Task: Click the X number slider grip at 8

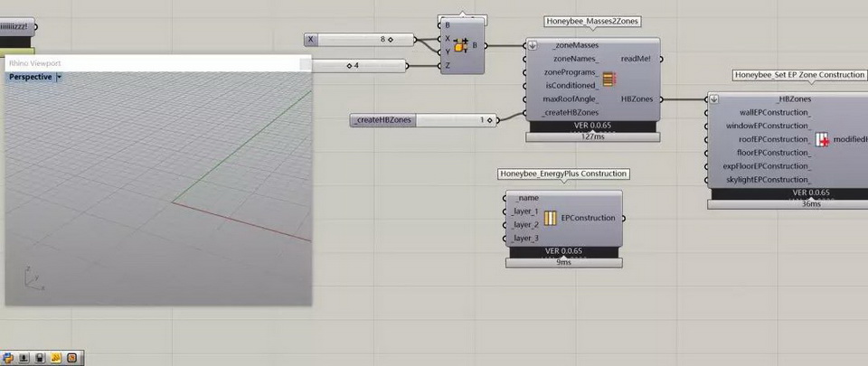Action: (391, 40)
